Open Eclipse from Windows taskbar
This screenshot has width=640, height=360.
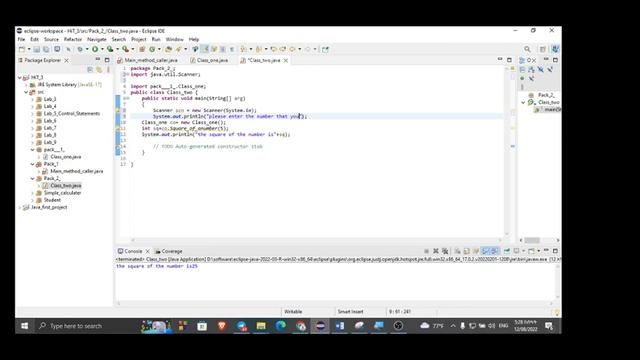click(320, 326)
